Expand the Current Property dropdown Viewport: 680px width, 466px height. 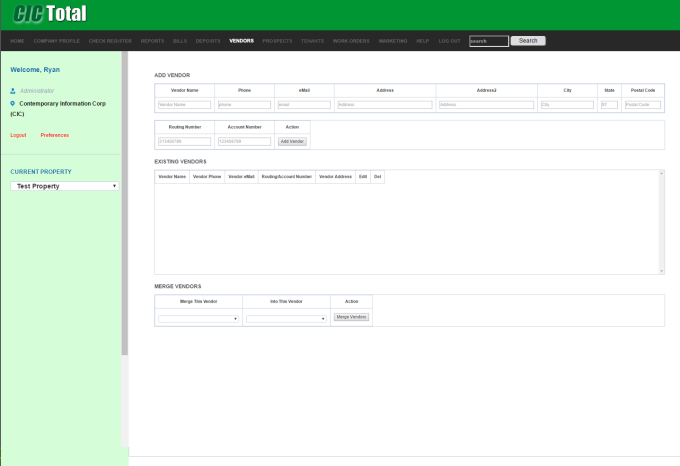point(65,186)
